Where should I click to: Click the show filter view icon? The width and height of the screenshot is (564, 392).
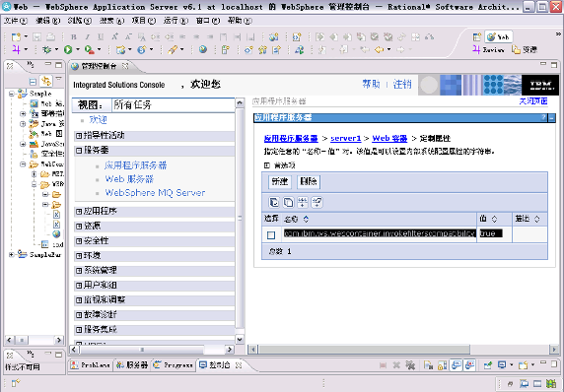[303, 202]
